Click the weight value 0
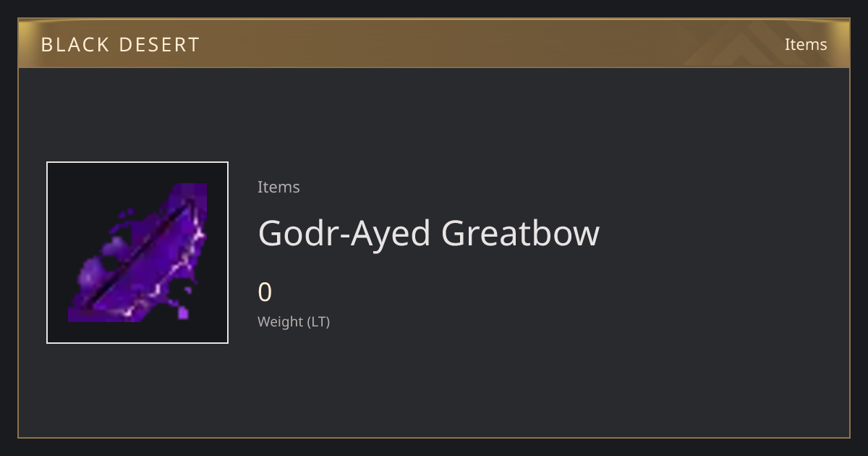Screen dimensions: 868x456 (265, 292)
